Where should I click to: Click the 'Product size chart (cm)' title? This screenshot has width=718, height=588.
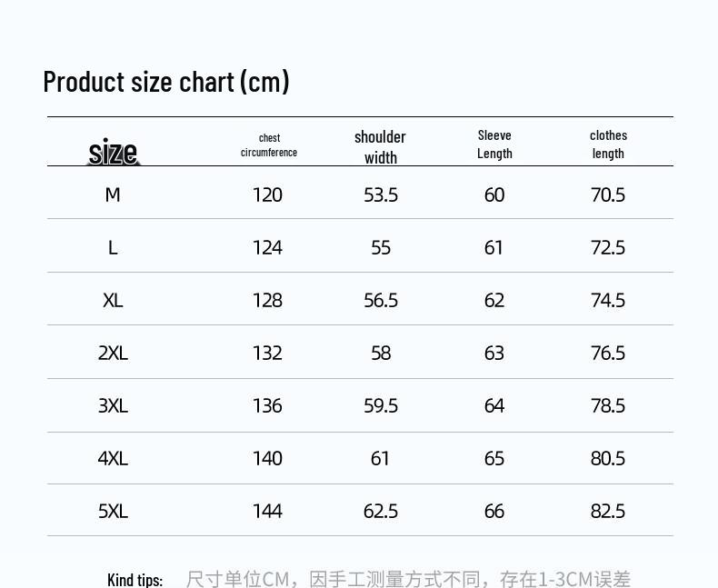coord(166,82)
